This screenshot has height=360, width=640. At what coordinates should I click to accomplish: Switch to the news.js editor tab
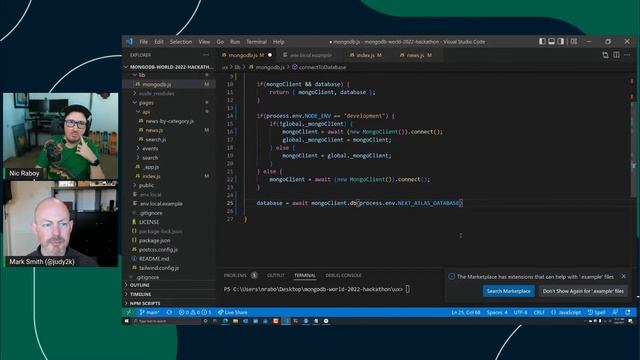[416, 55]
